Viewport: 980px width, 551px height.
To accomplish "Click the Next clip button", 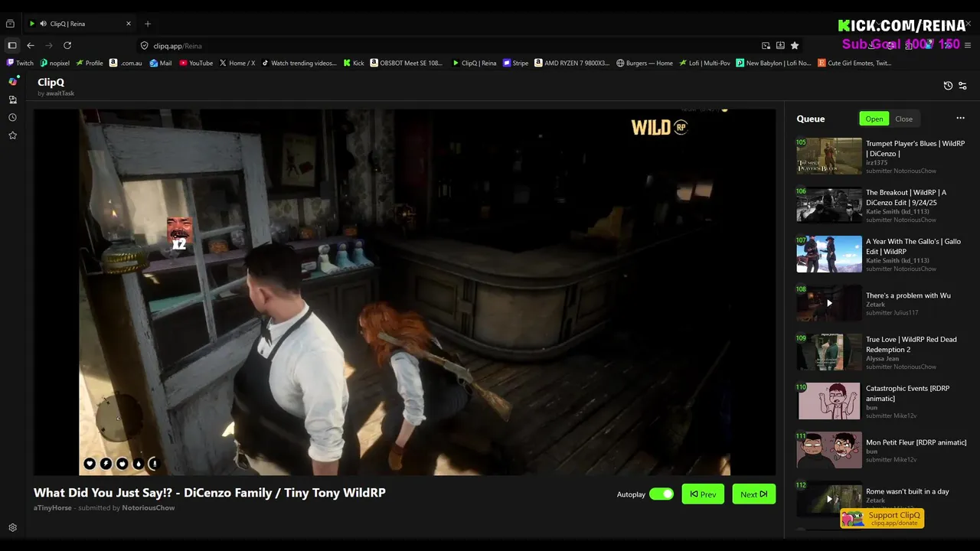I will click(753, 494).
